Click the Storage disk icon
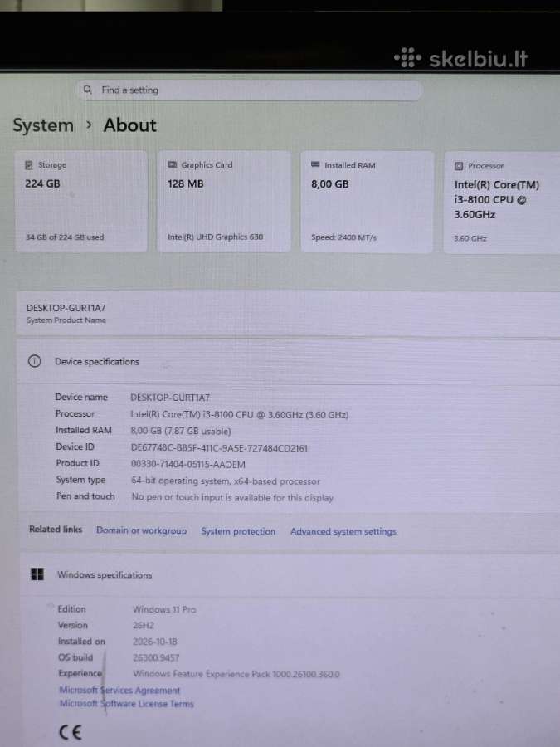The width and height of the screenshot is (560, 747). coord(28,165)
